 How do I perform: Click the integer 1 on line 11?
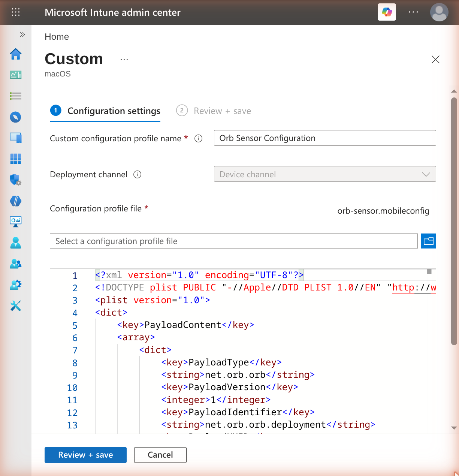216,400
